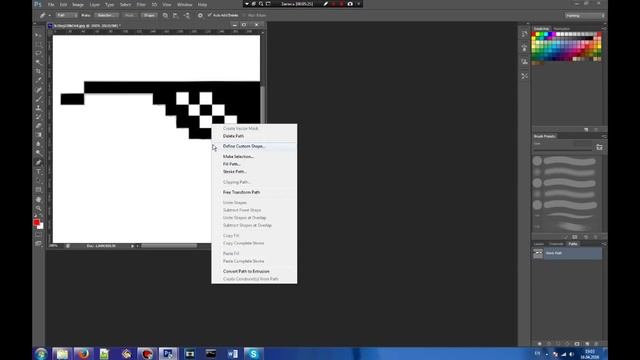Screen dimensions: 640x360
Task: Select the Rectangular Marquee tool
Action: 38,44
